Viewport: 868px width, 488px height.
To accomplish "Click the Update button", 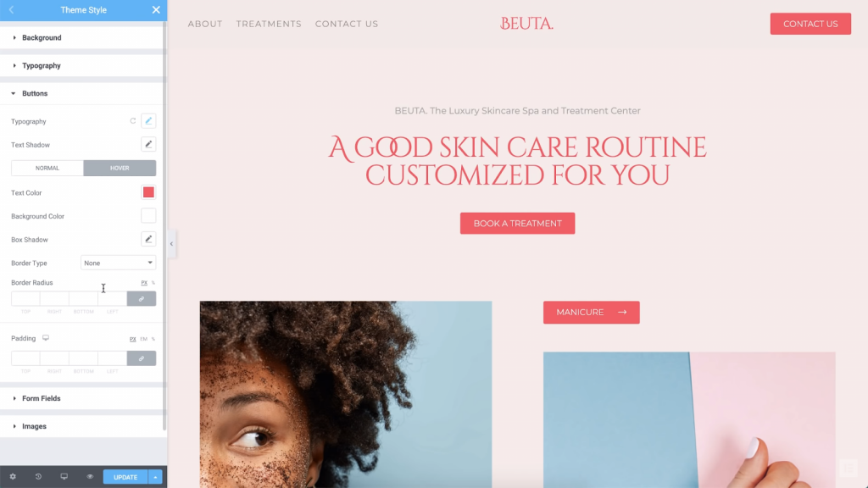I will click(x=125, y=477).
